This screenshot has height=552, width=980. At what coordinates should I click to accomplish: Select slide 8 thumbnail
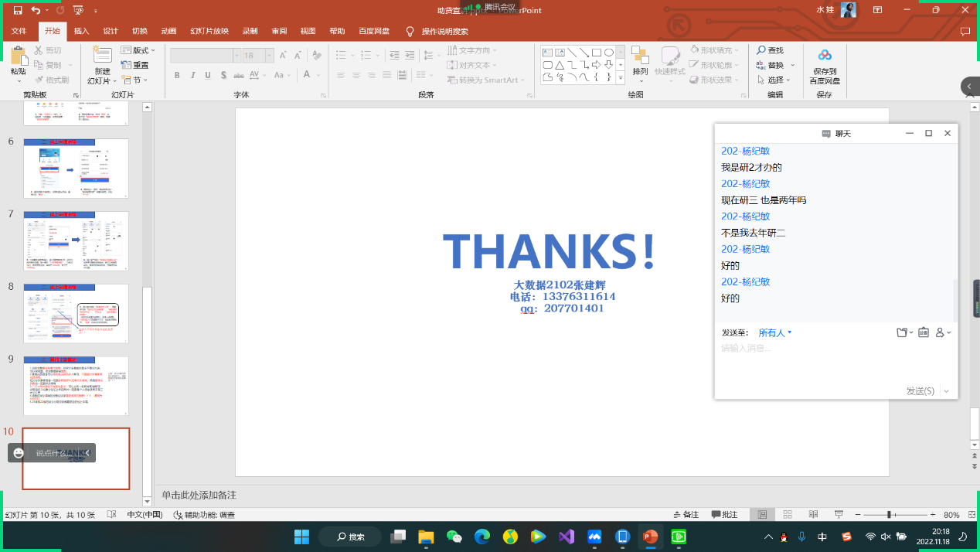pos(76,313)
